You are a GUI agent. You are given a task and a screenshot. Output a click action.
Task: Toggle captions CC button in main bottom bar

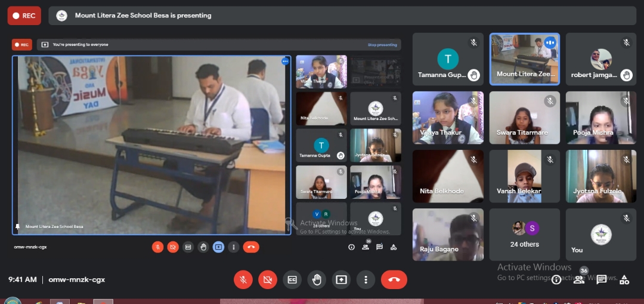[292, 280]
